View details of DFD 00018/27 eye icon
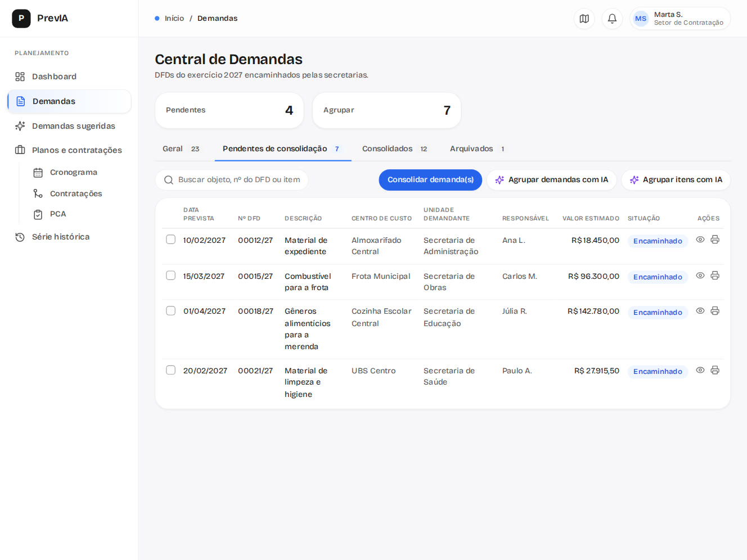 click(700, 311)
